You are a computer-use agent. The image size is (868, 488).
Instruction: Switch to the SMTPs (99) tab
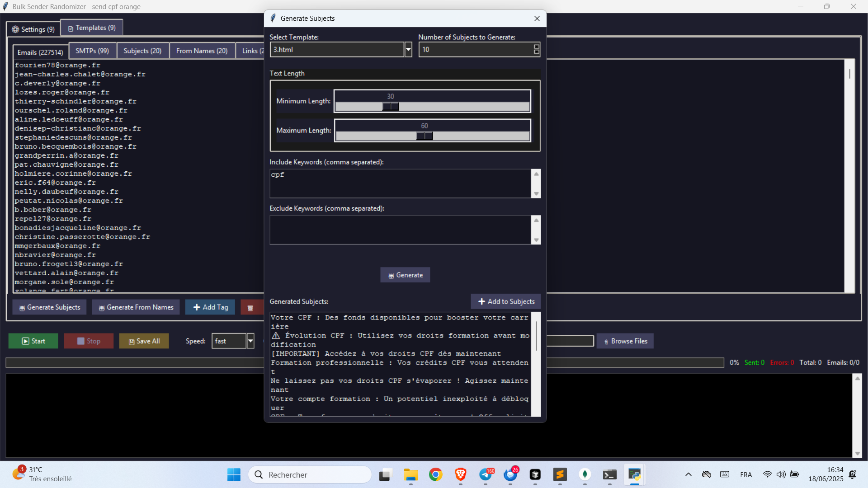point(92,51)
